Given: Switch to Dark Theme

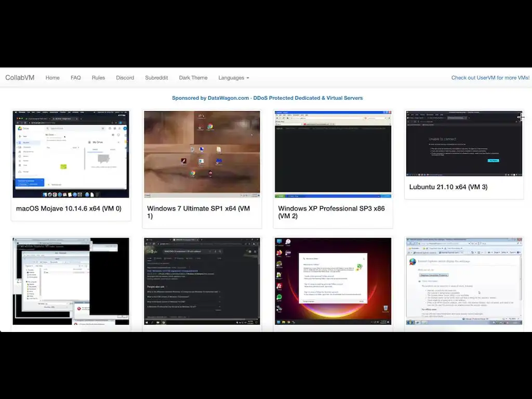Looking at the screenshot, I should point(193,78).
